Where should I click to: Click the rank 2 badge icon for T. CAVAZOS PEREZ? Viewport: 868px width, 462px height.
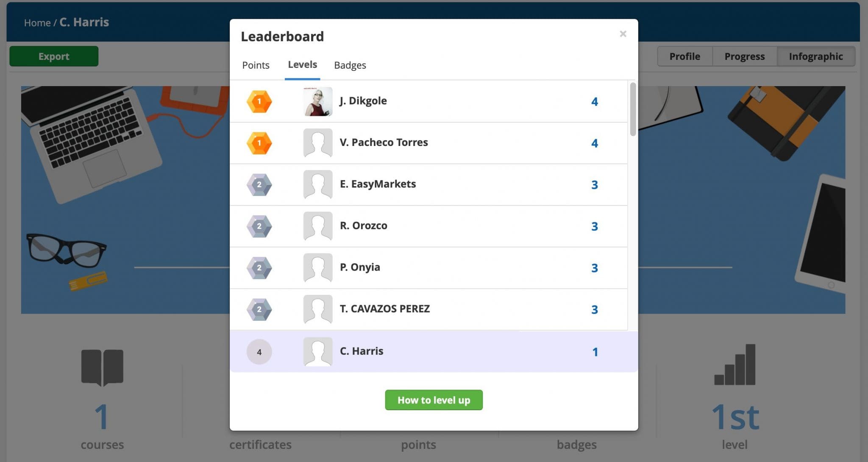pyautogui.click(x=259, y=309)
